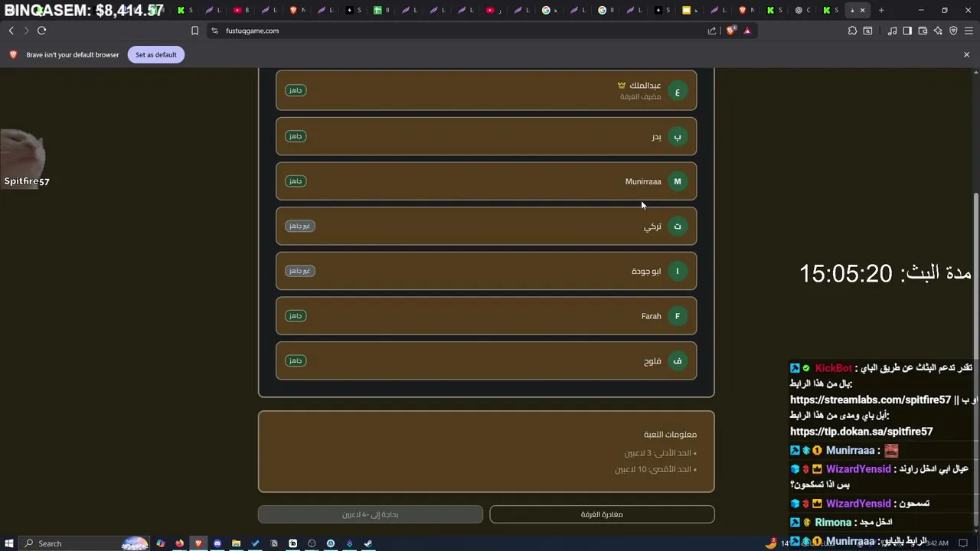980x551 pixels.
Task: Close the currently active browser tab
Action: pos(863,10)
